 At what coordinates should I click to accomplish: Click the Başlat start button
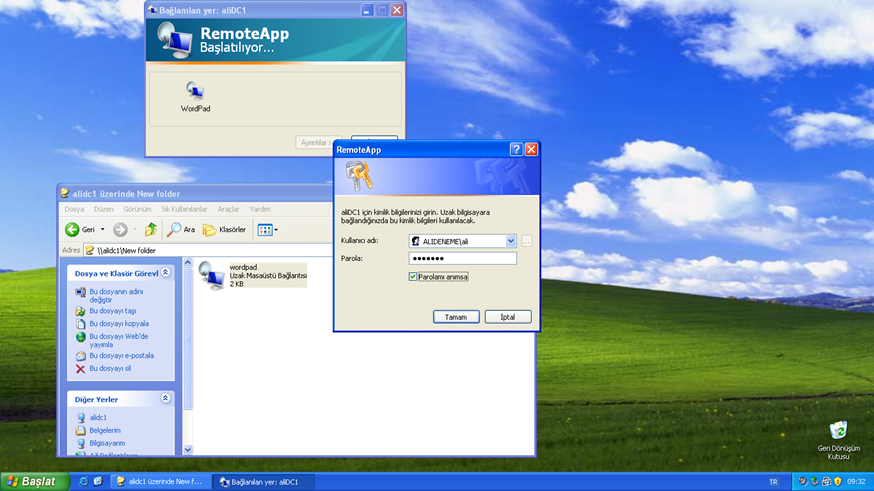coord(35,482)
